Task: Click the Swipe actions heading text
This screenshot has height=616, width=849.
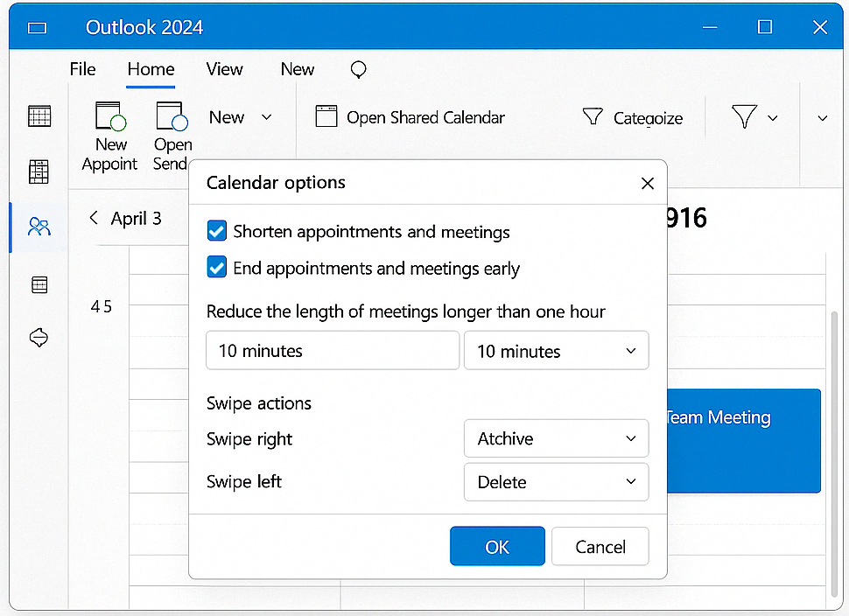Action: 258,403
